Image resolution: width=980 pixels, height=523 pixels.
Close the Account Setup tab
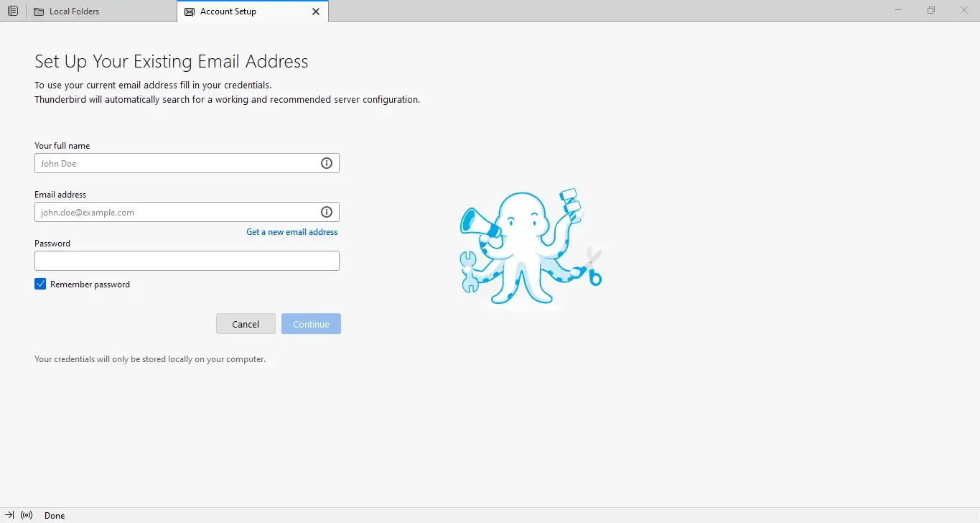tap(316, 11)
